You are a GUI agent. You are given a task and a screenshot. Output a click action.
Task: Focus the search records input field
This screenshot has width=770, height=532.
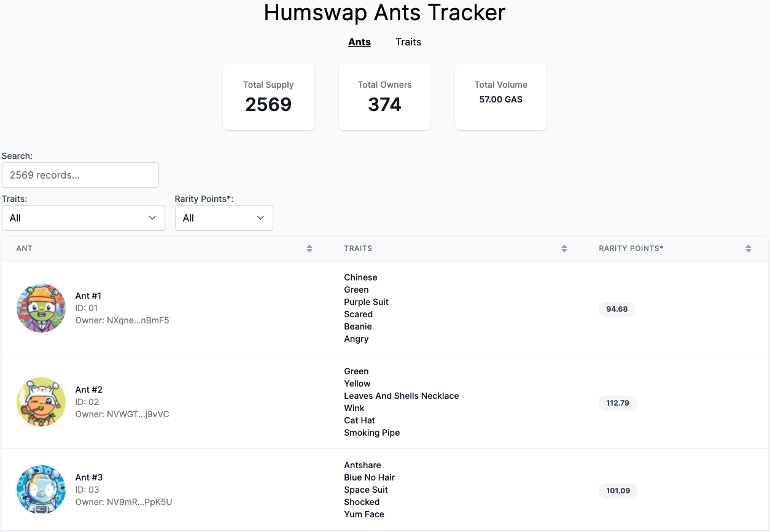[80, 175]
